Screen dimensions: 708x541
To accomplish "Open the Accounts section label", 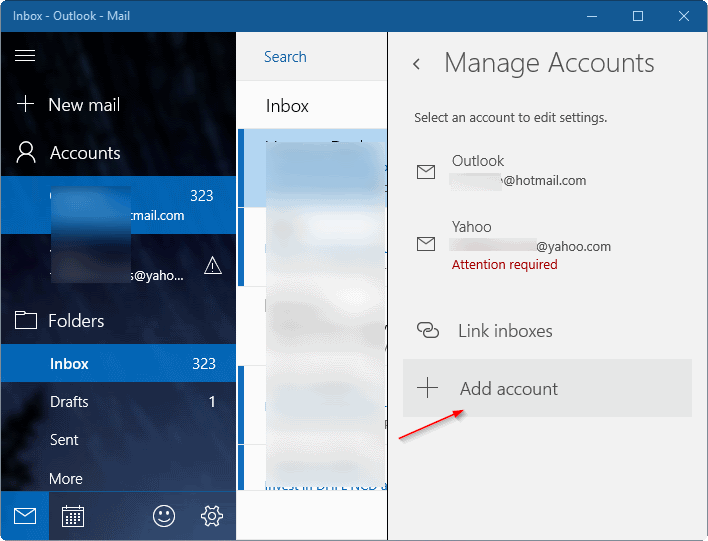I will click(85, 153).
